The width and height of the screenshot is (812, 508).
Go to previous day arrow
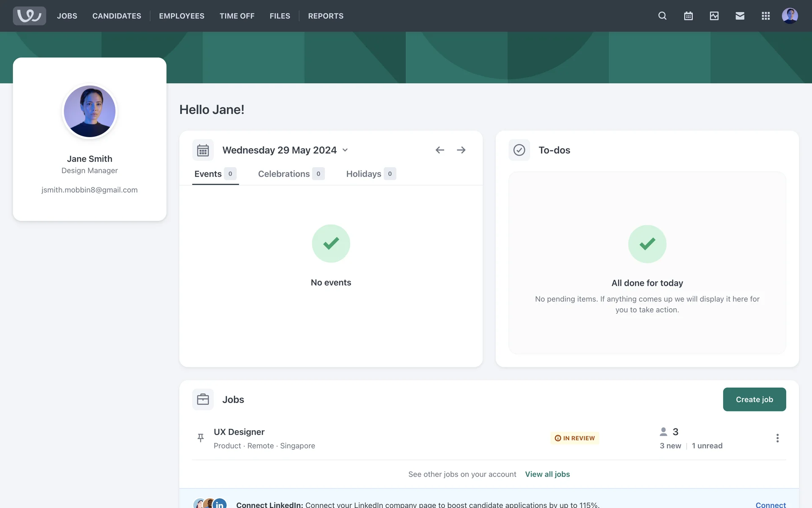(440, 150)
